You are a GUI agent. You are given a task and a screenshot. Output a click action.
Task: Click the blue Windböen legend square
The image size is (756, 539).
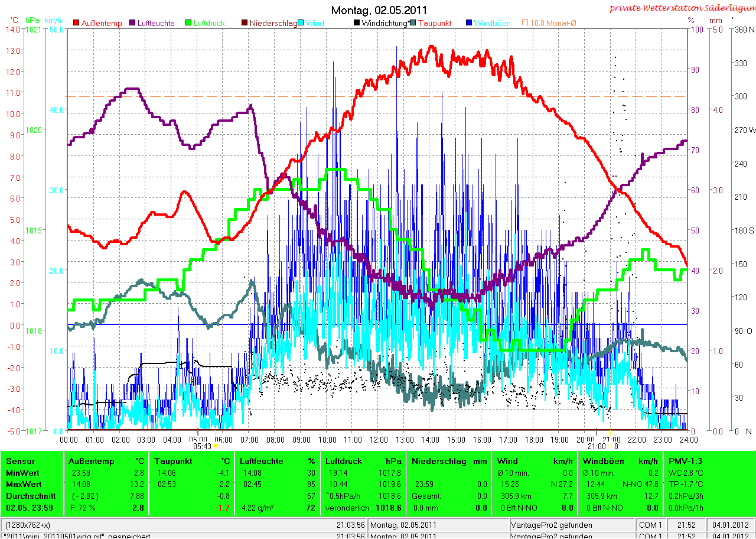click(469, 23)
